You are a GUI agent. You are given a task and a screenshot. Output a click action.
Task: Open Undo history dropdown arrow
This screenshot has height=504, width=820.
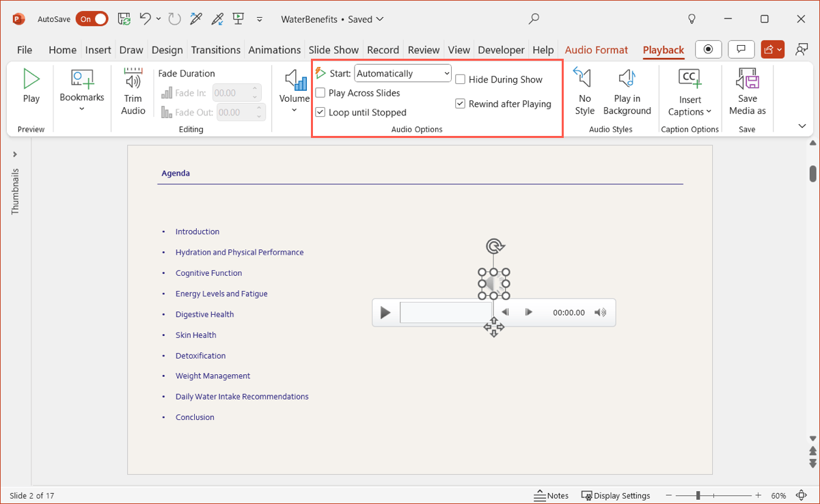click(159, 19)
